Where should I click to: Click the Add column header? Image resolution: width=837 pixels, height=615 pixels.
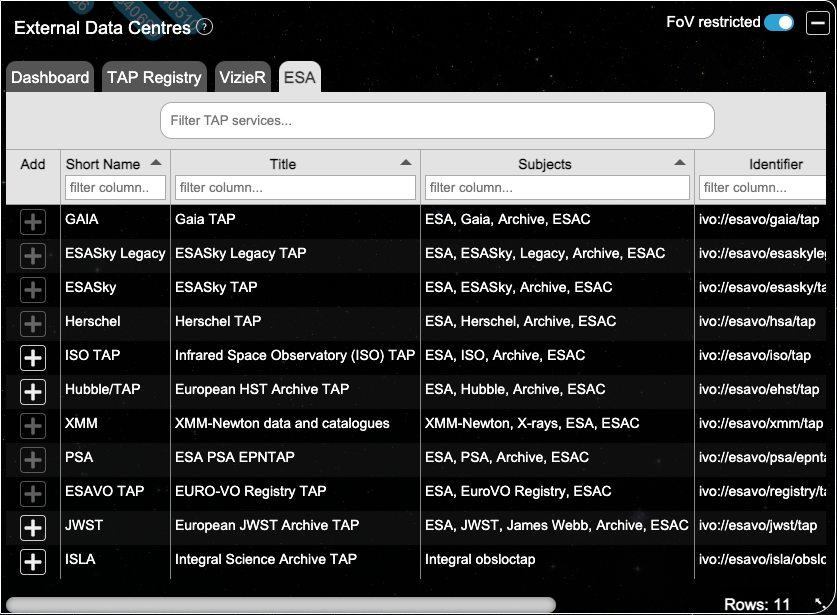click(x=33, y=164)
